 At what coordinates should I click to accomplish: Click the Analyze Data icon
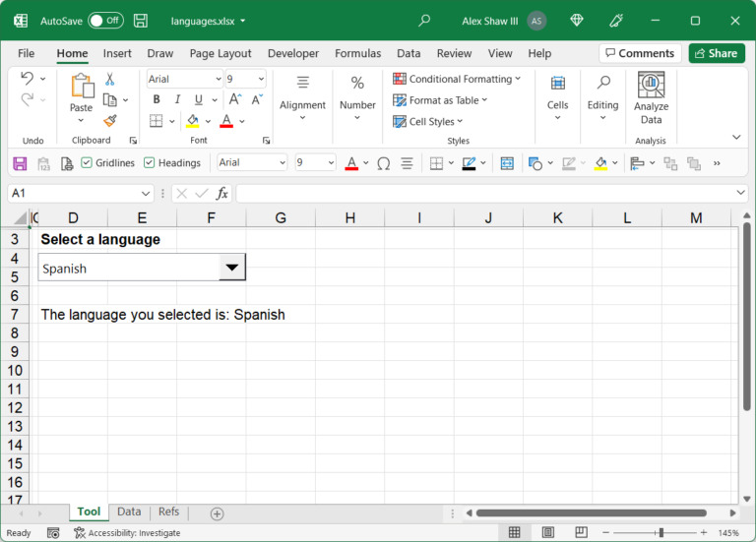click(651, 85)
